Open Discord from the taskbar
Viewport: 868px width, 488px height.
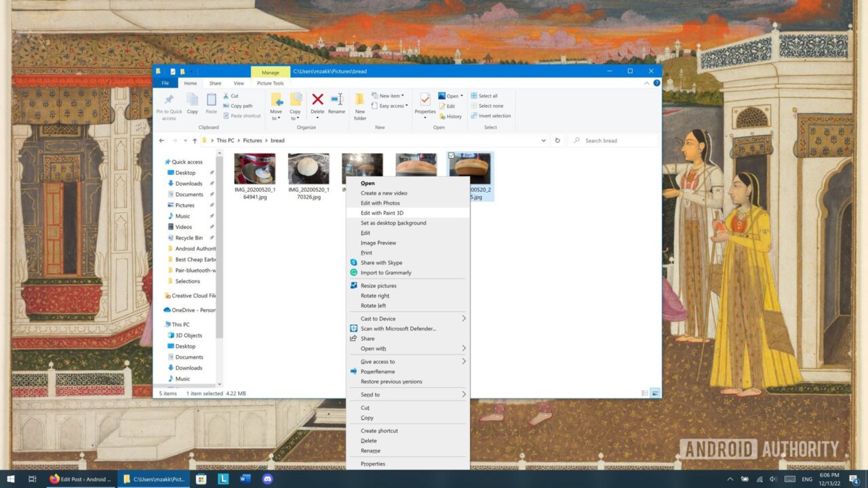point(267,479)
